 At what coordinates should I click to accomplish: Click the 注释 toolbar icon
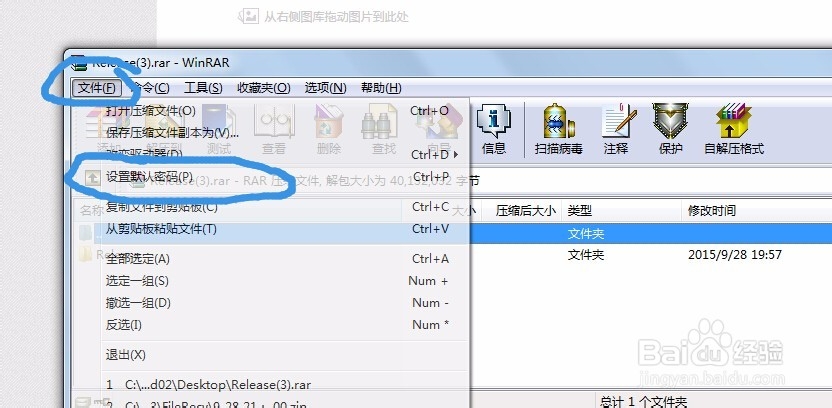[617, 129]
